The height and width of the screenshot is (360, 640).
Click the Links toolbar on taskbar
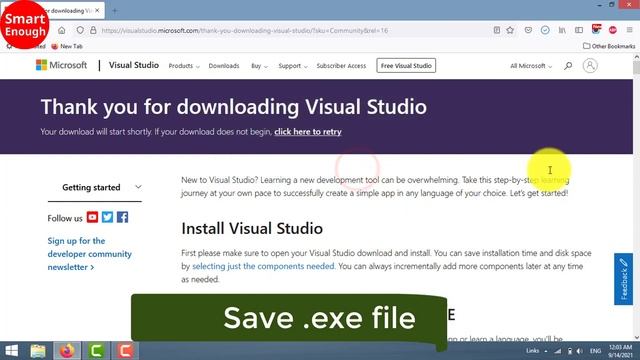pos(533,351)
